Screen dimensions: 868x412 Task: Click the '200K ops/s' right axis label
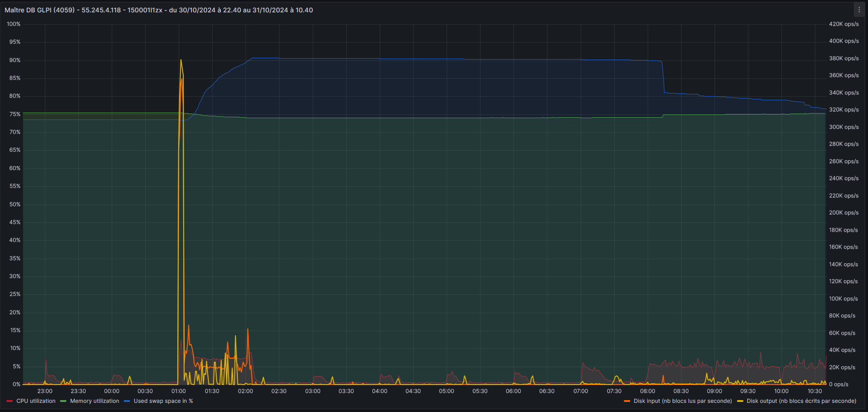[x=844, y=212]
